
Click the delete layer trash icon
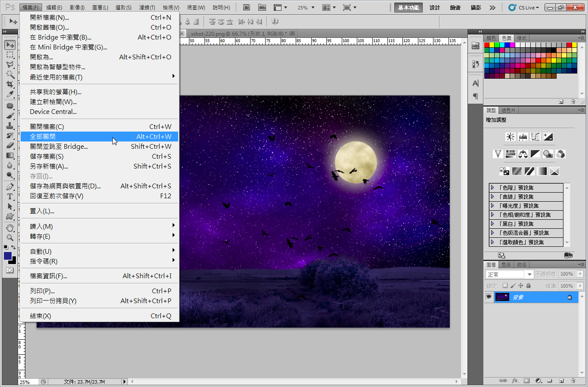pos(573,381)
